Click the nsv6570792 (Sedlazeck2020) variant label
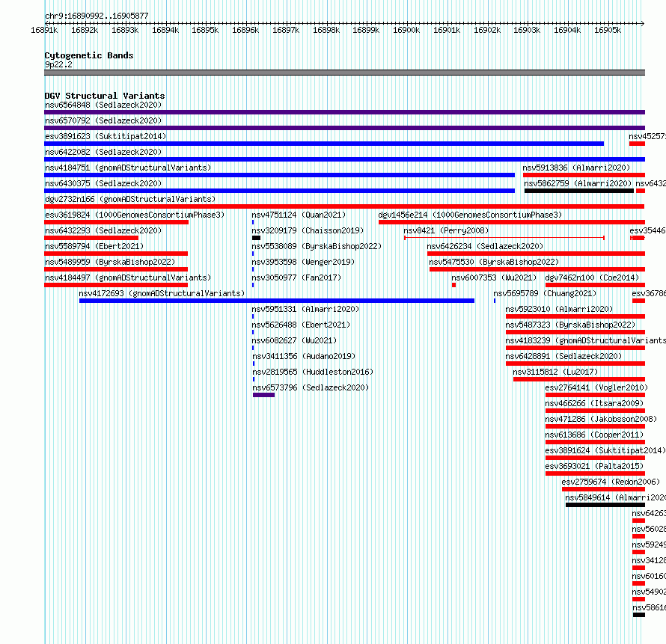Viewport: 666px width, 644px height. 103,120
